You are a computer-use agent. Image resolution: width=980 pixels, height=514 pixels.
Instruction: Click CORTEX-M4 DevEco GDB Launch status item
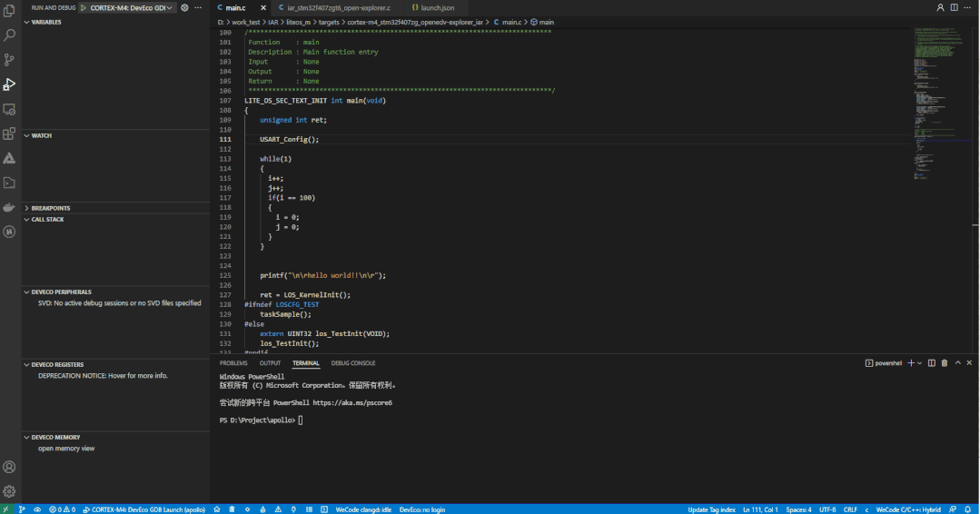[x=144, y=509]
